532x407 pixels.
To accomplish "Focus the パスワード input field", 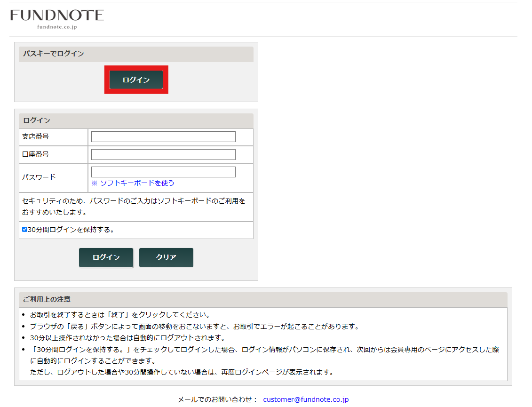I will (163, 172).
